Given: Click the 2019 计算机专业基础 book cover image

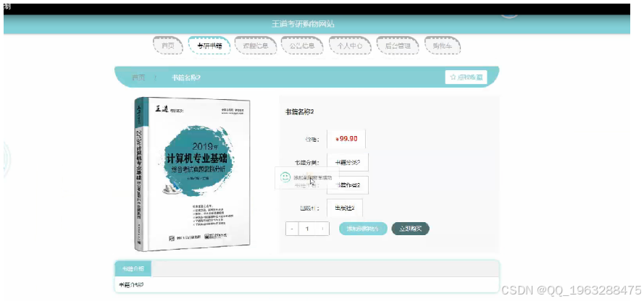Looking at the screenshot, I should coord(192,174).
